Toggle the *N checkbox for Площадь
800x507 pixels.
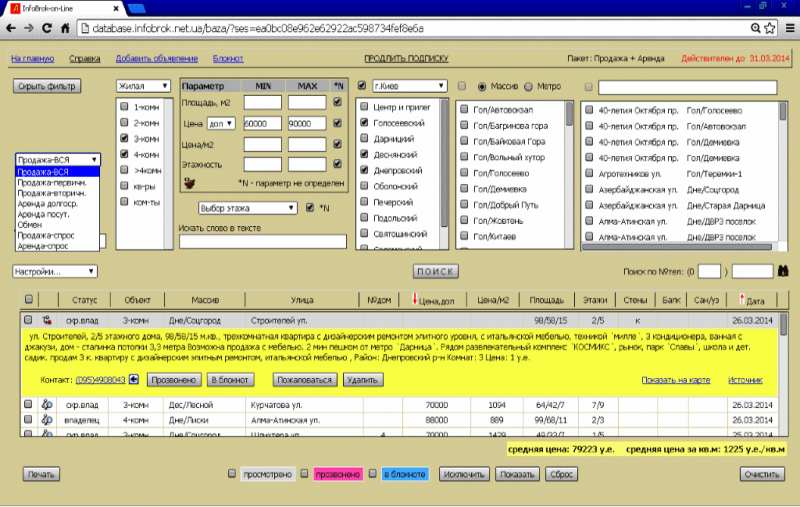tap(337, 103)
